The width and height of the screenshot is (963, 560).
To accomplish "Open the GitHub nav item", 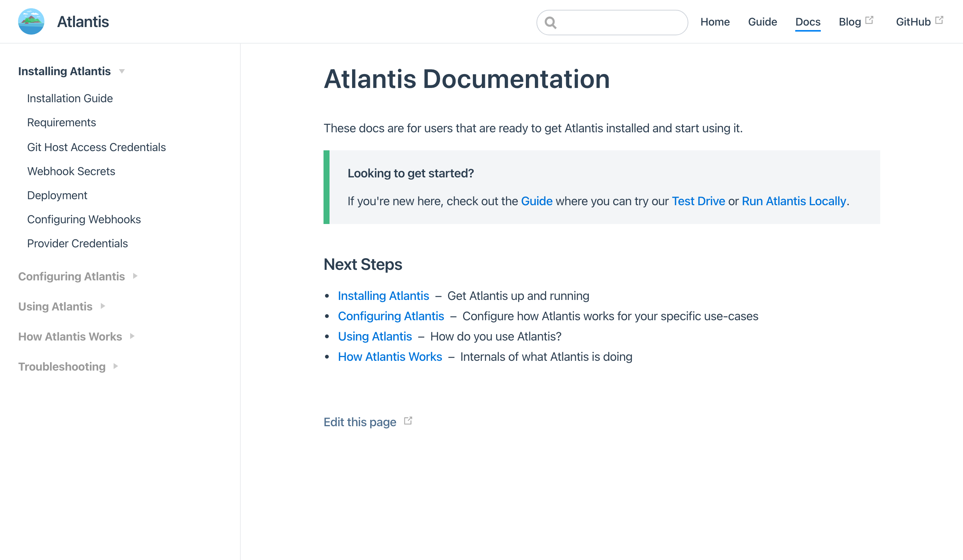I will click(x=913, y=22).
